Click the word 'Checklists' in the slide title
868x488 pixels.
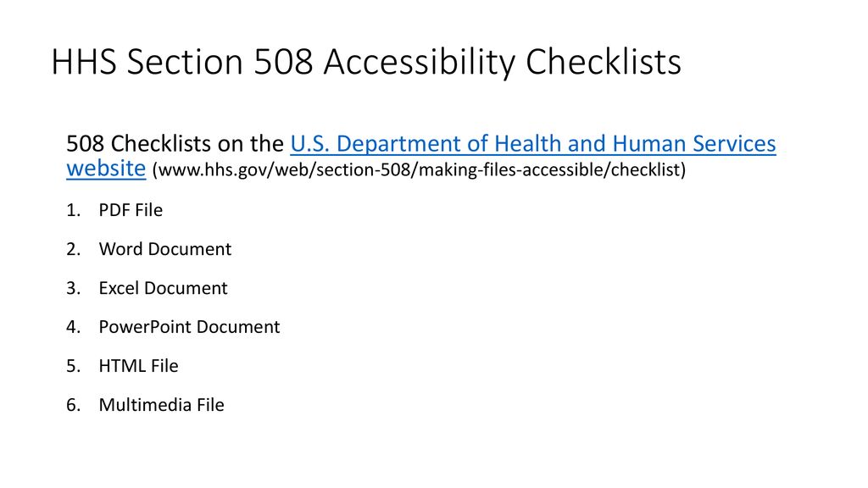click(604, 61)
